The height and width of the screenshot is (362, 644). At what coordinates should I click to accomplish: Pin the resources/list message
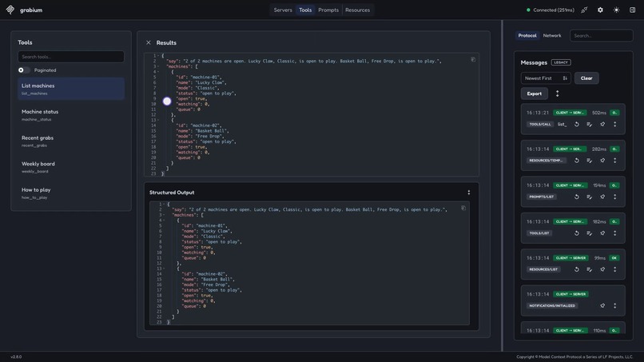click(x=602, y=269)
